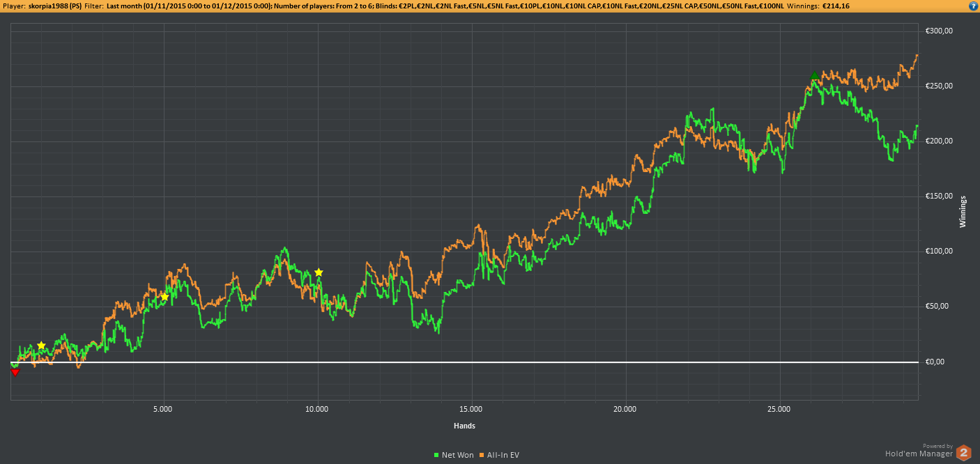Click the 5.000 hands axis label
The image size is (980, 464).
coord(162,409)
